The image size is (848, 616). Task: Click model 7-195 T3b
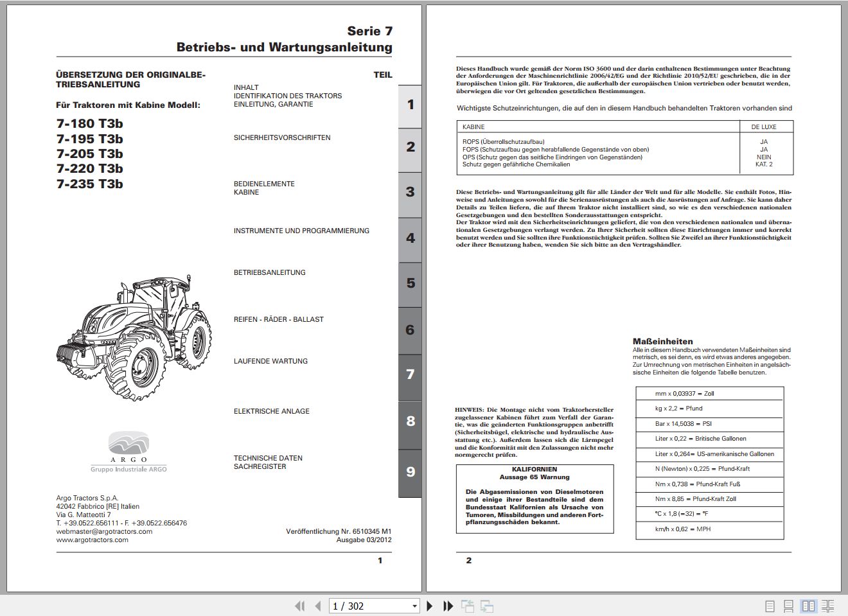pyautogui.click(x=89, y=139)
